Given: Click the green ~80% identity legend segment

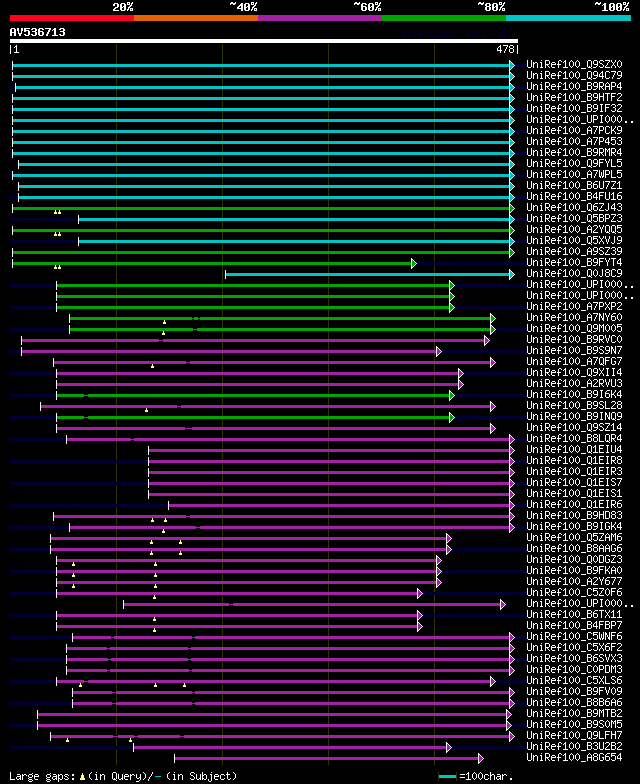Looking at the screenshot, I should pos(444,18).
